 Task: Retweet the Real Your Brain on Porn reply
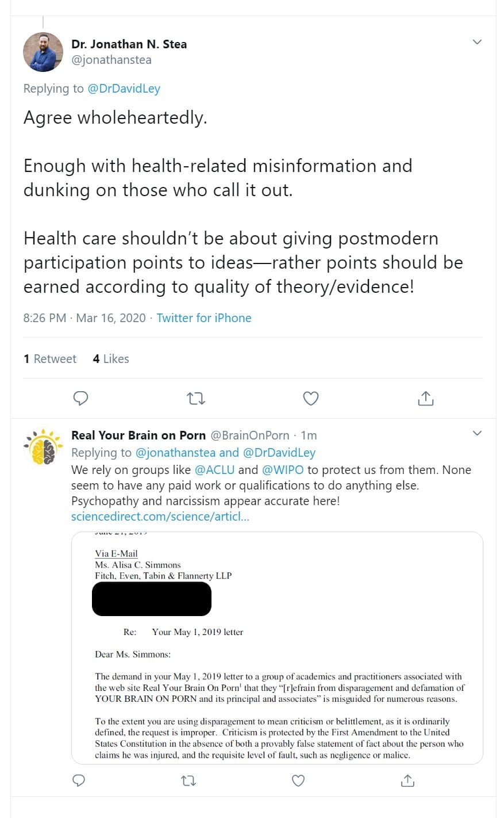coord(188,780)
